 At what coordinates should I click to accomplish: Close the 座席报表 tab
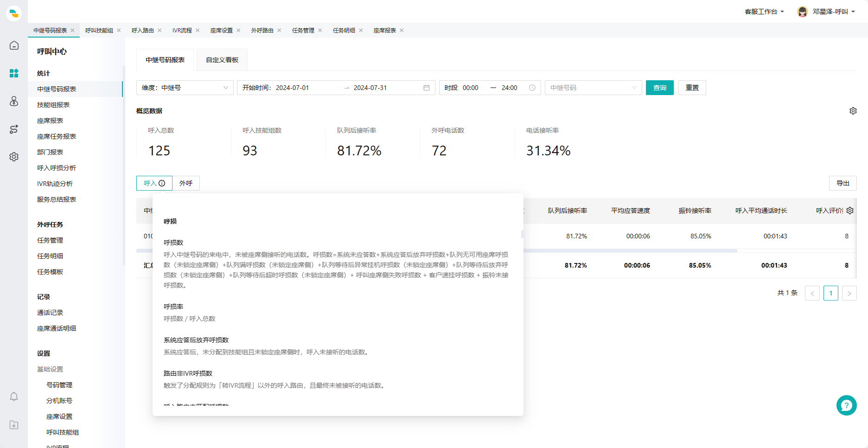point(402,30)
